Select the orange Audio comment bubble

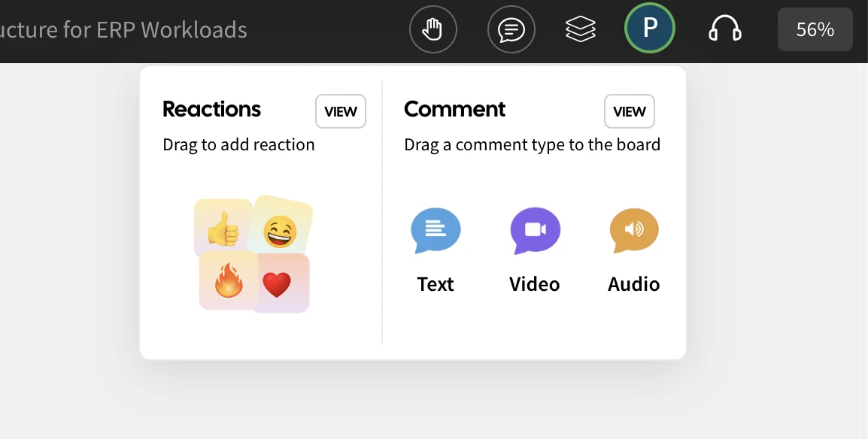(x=634, y=230)
